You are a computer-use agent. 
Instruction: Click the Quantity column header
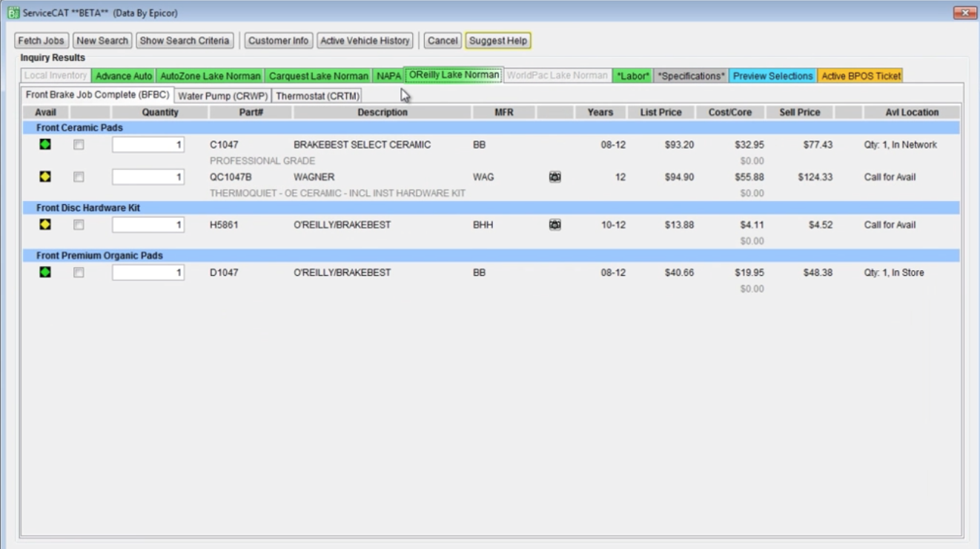(x=160, y=113)
